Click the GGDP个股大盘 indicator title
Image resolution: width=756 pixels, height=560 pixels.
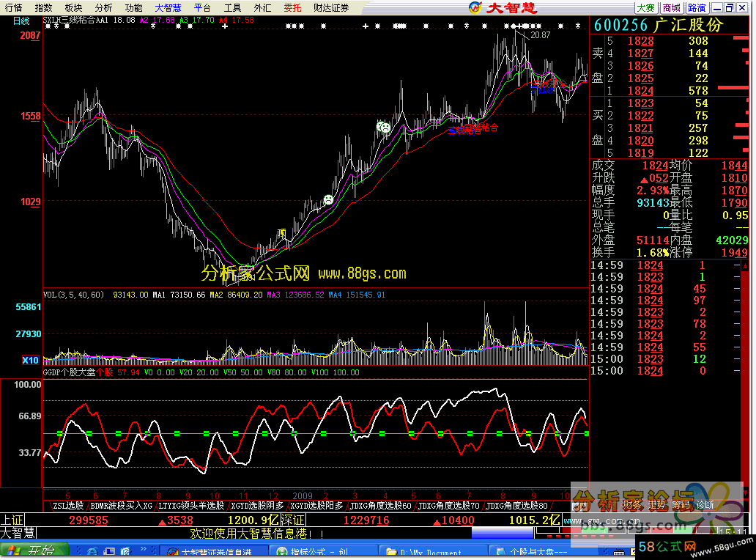pyautogui.click(x=70, y=372)
